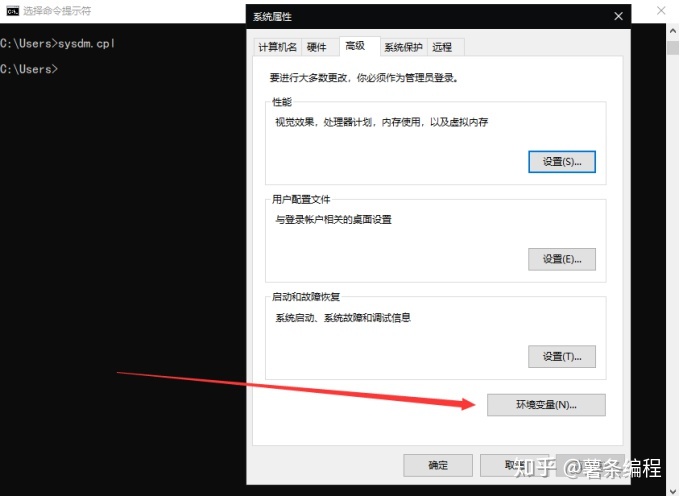Click the 视觉效果，处理器计划 description text

[382, 122]
